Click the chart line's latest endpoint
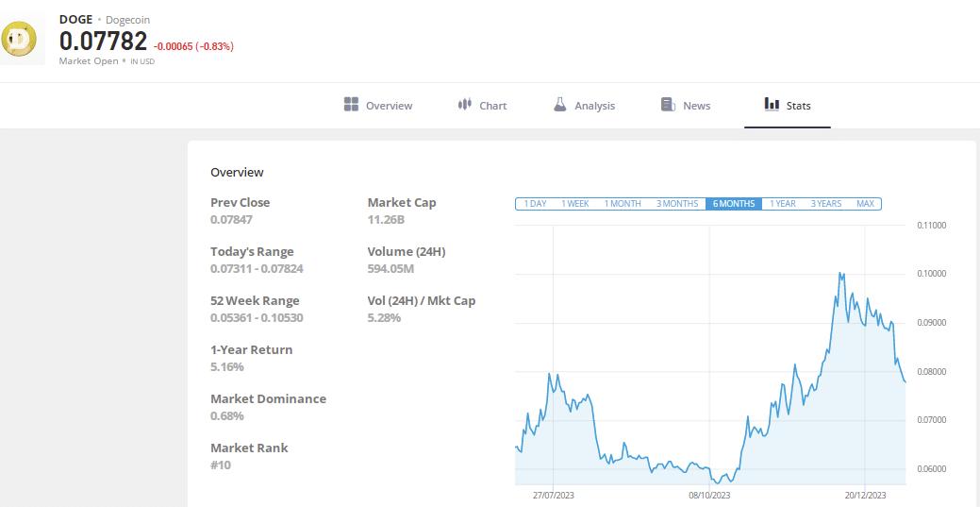The width and height of the screenshot is (980, 507). click(x=905, y=381)
